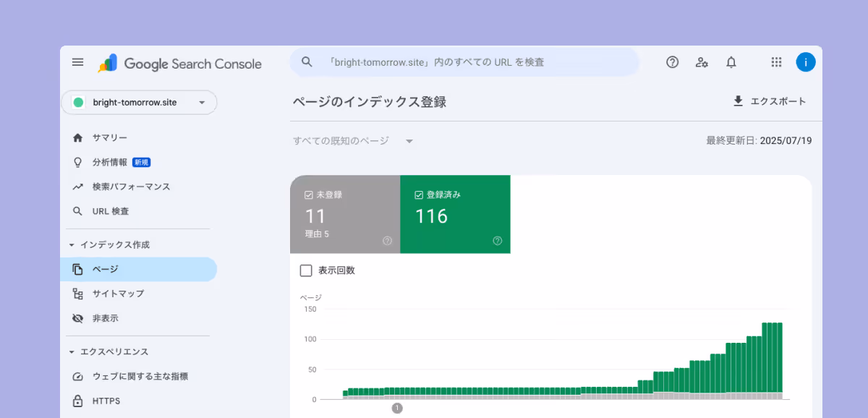Screen dimensions: 868x418
Task: Click the search magnifier icon in URL bar
Action: [x=307, y=62]
